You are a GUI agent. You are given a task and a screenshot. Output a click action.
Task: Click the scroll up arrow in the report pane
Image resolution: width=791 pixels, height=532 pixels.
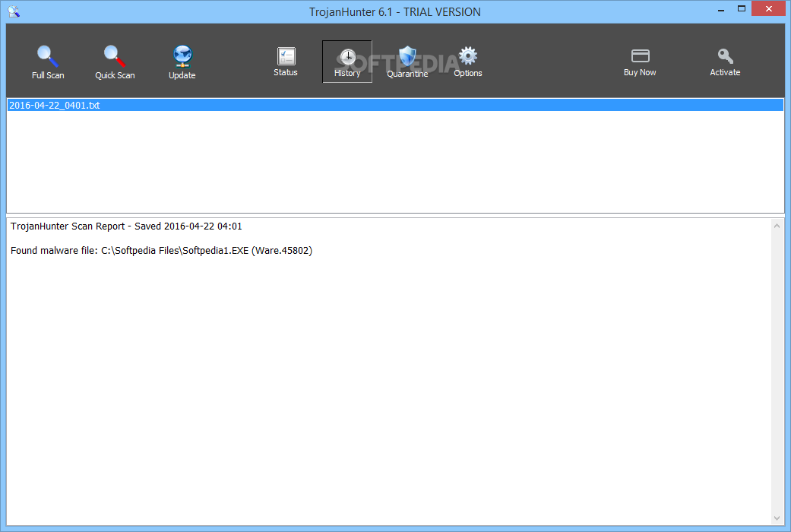click(777, 226)
